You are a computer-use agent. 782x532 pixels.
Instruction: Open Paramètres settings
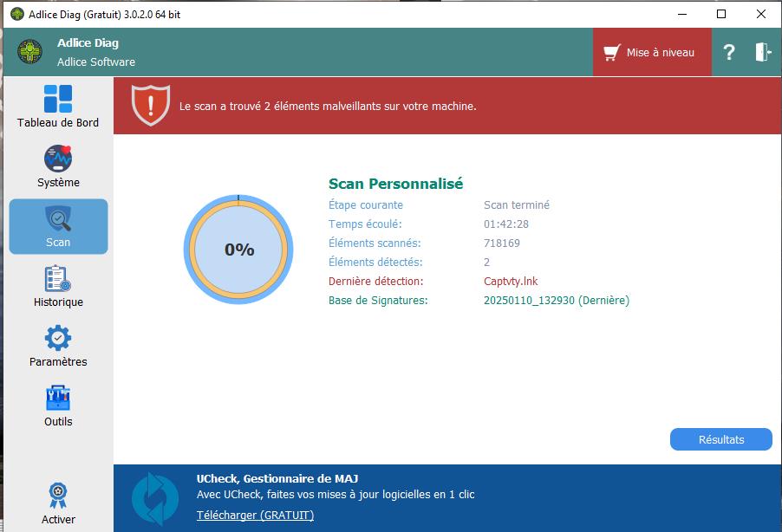coord(58,346)
